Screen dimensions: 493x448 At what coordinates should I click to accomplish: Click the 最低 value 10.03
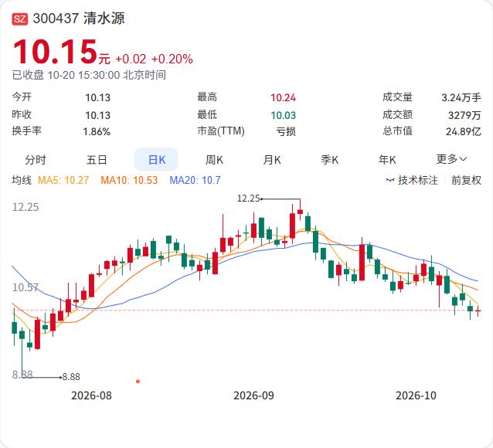pos(283,115)
